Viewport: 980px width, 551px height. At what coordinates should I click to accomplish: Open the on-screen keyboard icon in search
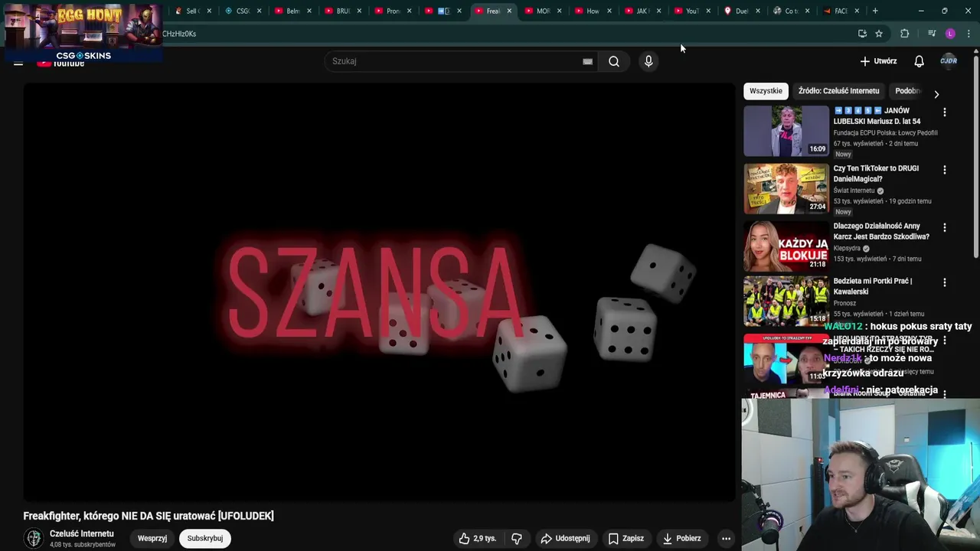tap(587, 61)
